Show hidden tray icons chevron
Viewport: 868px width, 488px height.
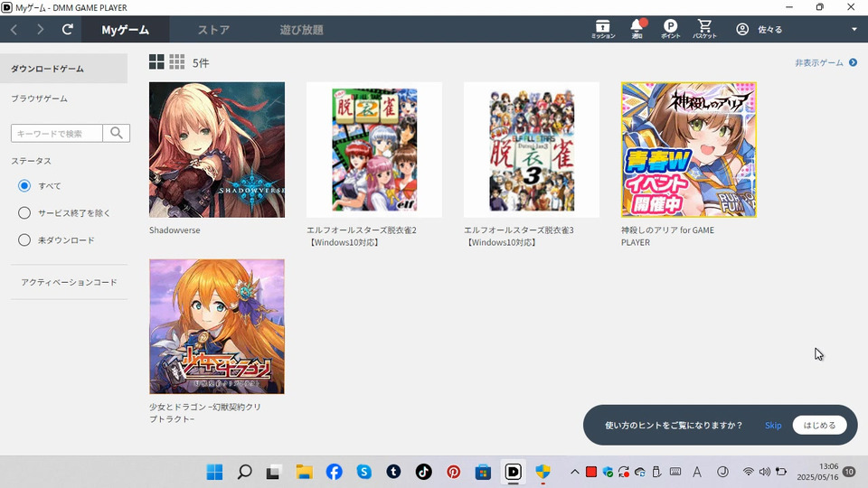click(x=575, y=472)
